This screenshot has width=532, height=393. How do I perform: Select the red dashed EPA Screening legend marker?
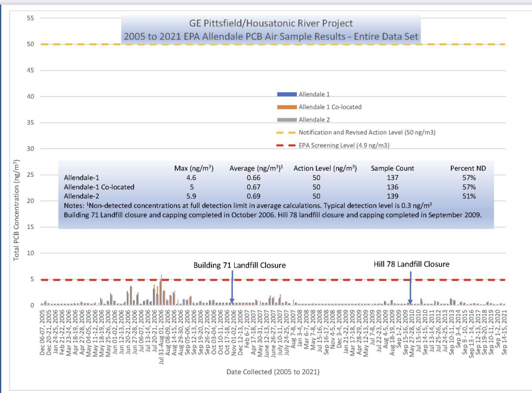pos(286,146)
